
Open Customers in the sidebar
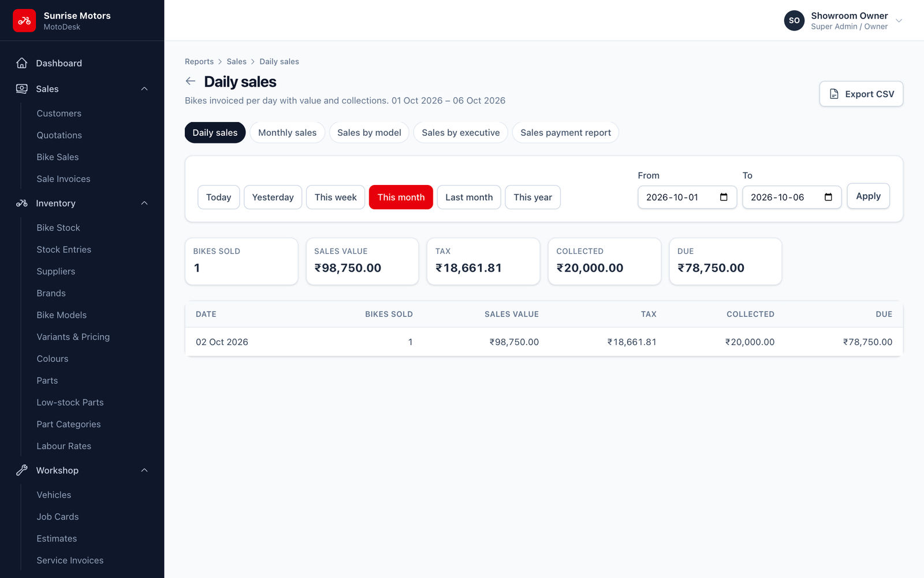click(x=59, y=113)
